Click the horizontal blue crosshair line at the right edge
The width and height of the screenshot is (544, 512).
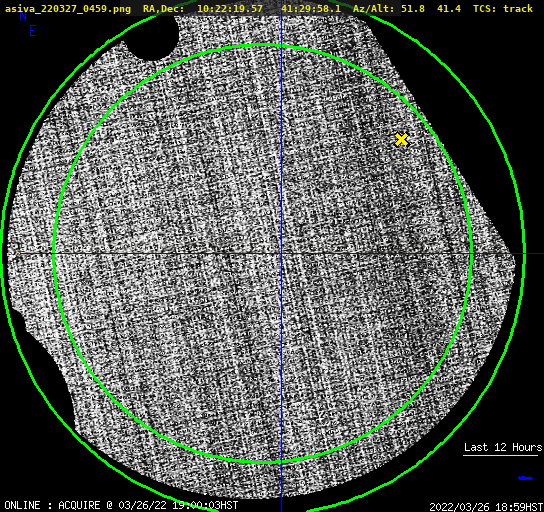click(534, 254)
